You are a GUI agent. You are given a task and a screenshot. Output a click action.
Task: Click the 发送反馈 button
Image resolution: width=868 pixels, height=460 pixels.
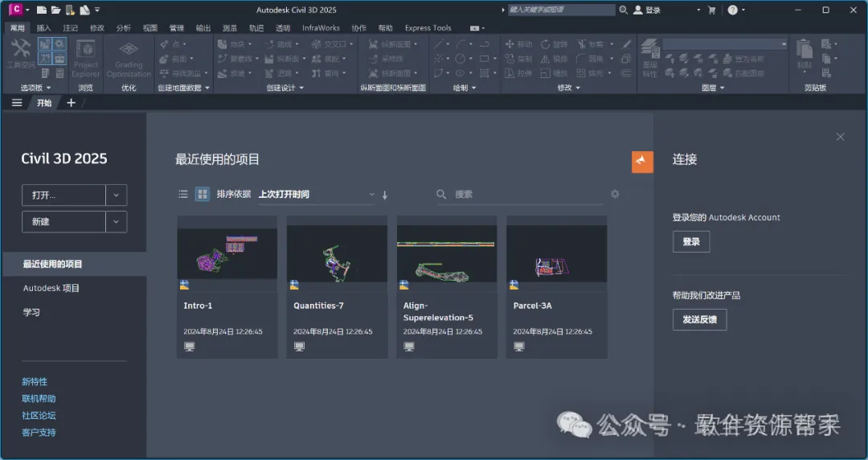(700, 319)
